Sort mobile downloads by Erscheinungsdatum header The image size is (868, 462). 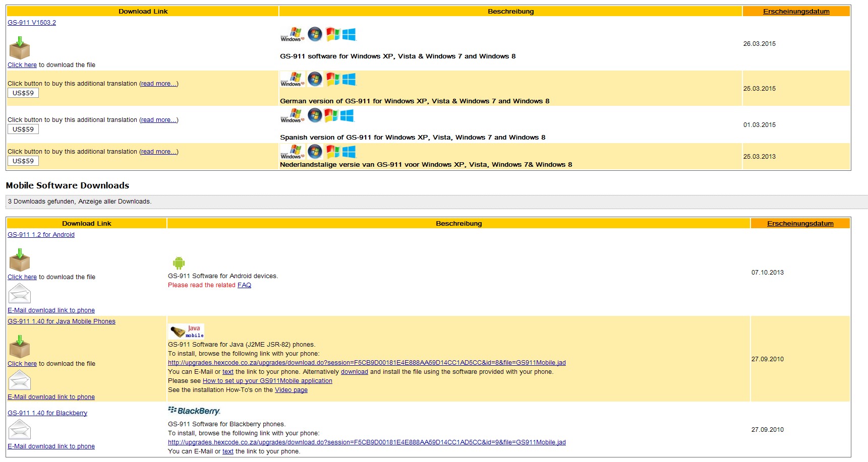point(800,224)
